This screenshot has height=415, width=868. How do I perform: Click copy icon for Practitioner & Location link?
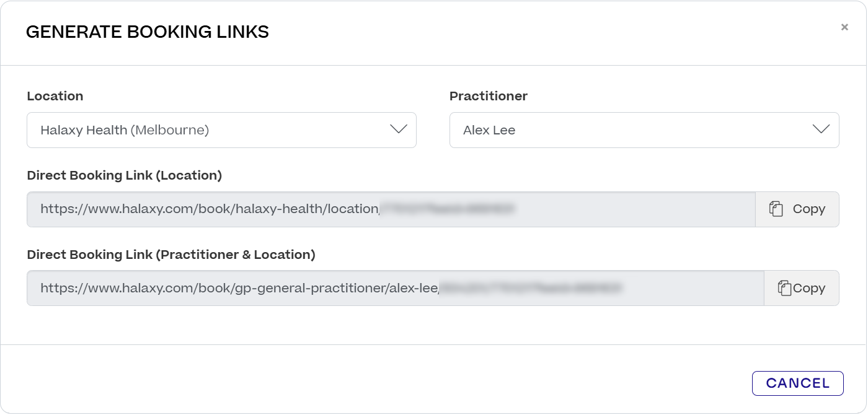[x=784, y=288]
